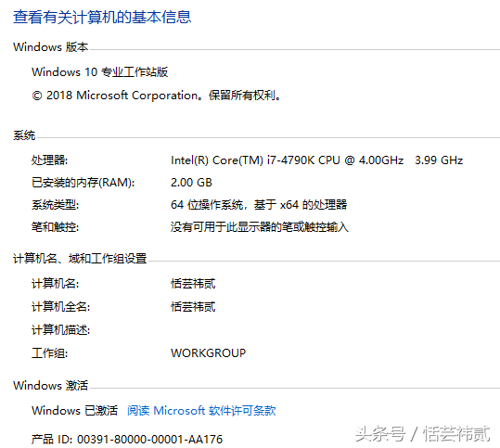Click the 计算机名: label
Image resolution: width=500 pixels, height=448 pixels.
point(55,284)
